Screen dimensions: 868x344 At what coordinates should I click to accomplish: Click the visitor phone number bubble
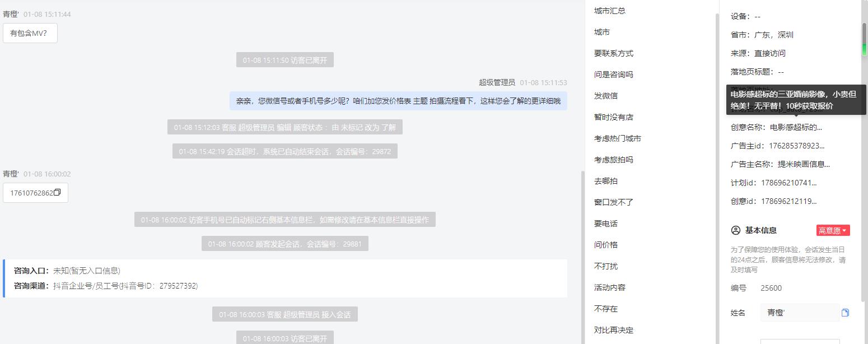click(x=35, y=193)
